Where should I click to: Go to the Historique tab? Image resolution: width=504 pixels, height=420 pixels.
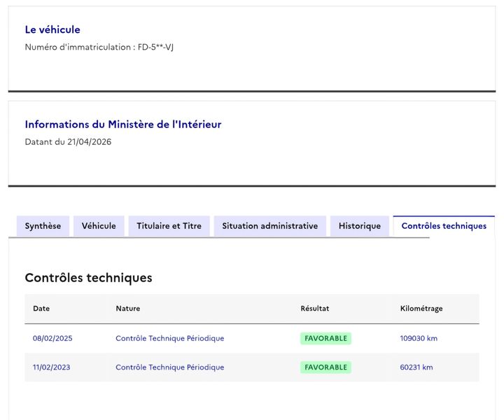point(360,226)
